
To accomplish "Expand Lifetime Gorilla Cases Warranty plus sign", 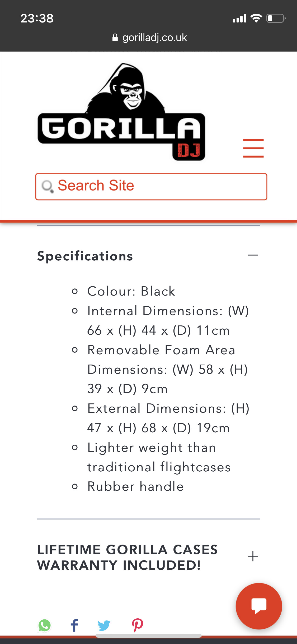I will [253, 556].
